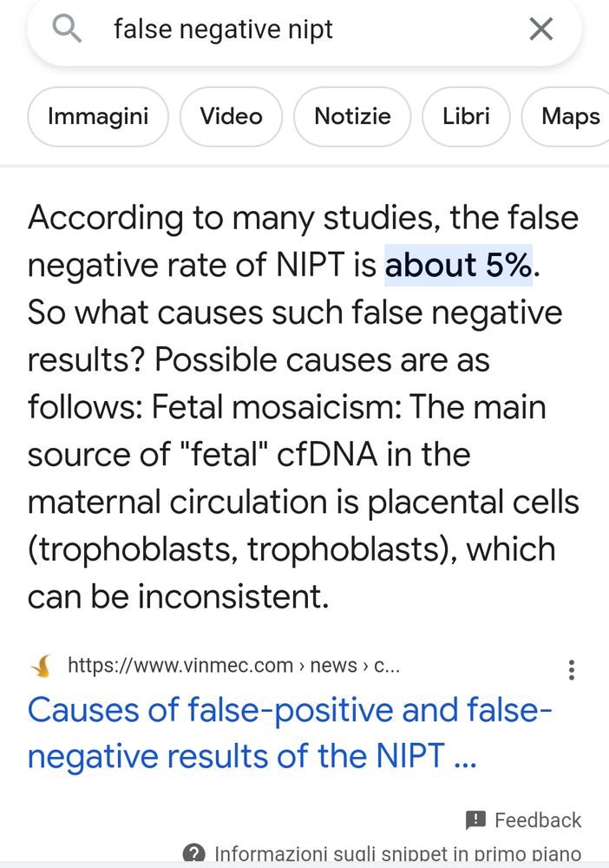The image size is (609, 868).
Task: Switch to the Immagini results tab
Action: click(x=98, y=116)
